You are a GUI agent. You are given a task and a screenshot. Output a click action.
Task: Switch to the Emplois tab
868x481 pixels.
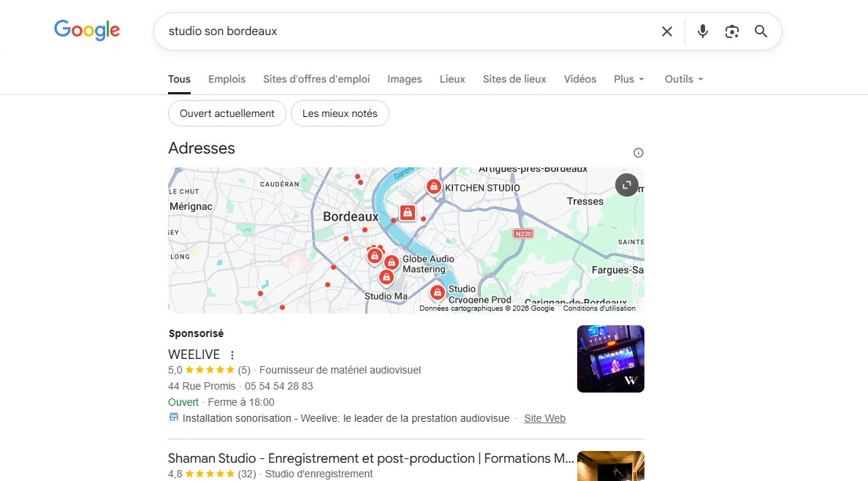[x=227, y=79]
